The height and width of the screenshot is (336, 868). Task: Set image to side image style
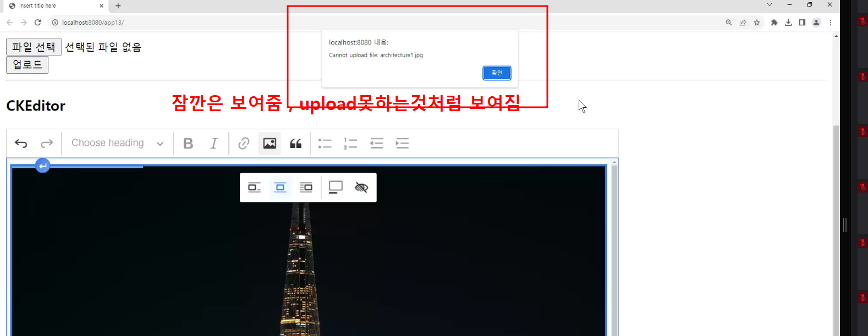pos(306,188)
